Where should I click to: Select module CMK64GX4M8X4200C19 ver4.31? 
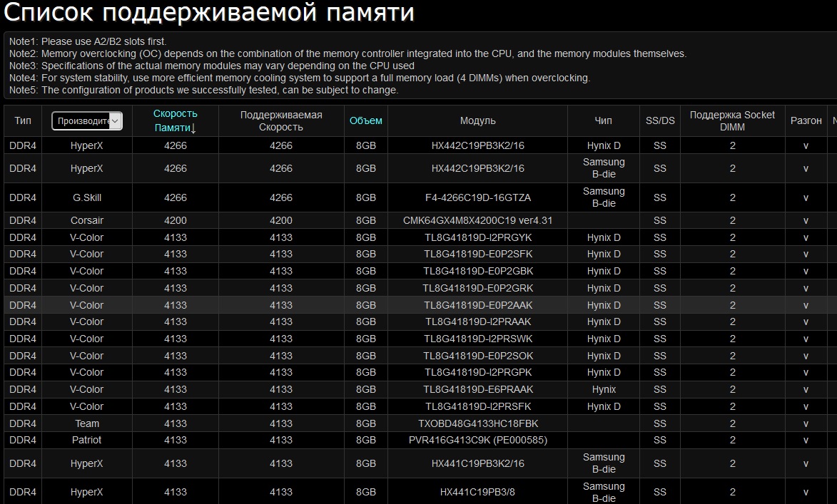pyautogui.click(x=478, y=220)
